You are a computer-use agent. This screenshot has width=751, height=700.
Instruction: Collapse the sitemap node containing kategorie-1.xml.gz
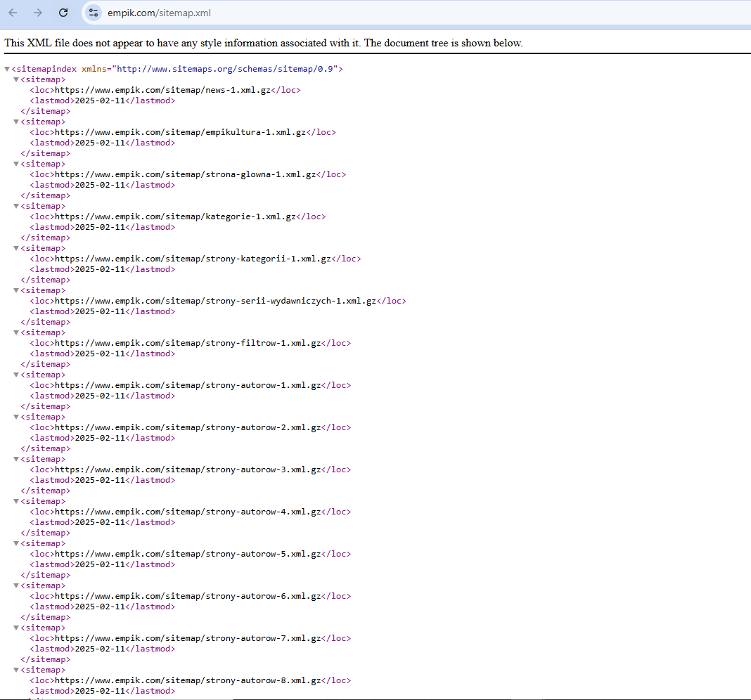click(x=16, y=206)
